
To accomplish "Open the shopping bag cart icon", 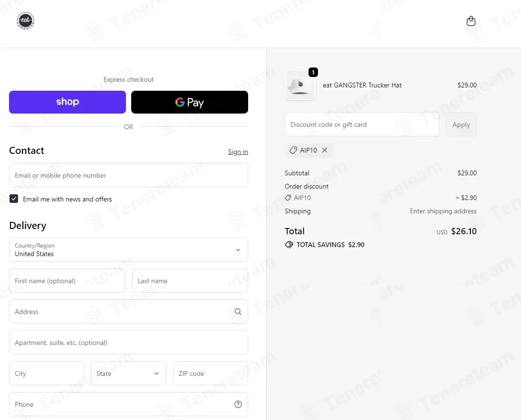I will click(471, 21).
